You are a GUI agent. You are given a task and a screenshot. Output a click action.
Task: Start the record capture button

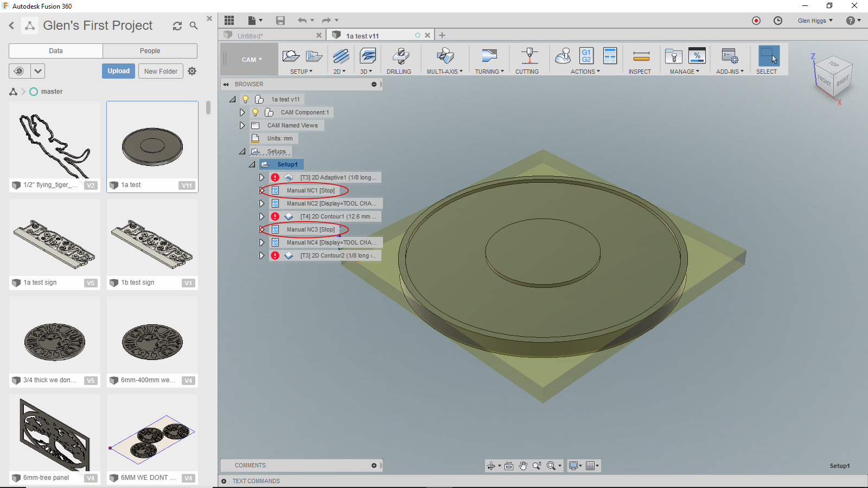click(x=756, y=21)
